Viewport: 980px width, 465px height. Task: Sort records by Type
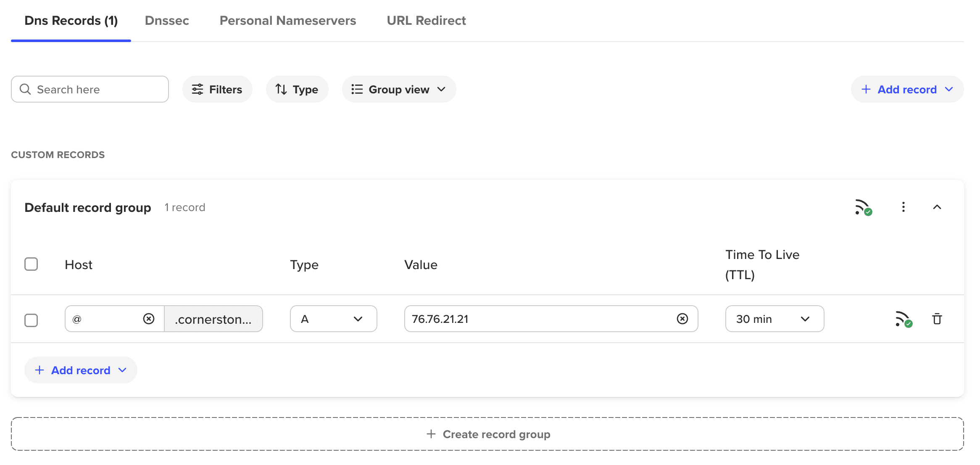coord(297,89)
